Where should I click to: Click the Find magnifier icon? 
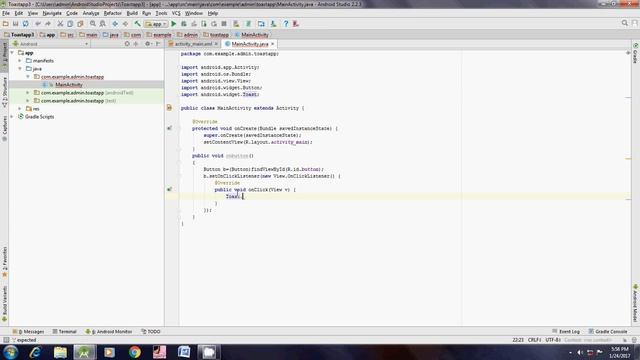93,24
